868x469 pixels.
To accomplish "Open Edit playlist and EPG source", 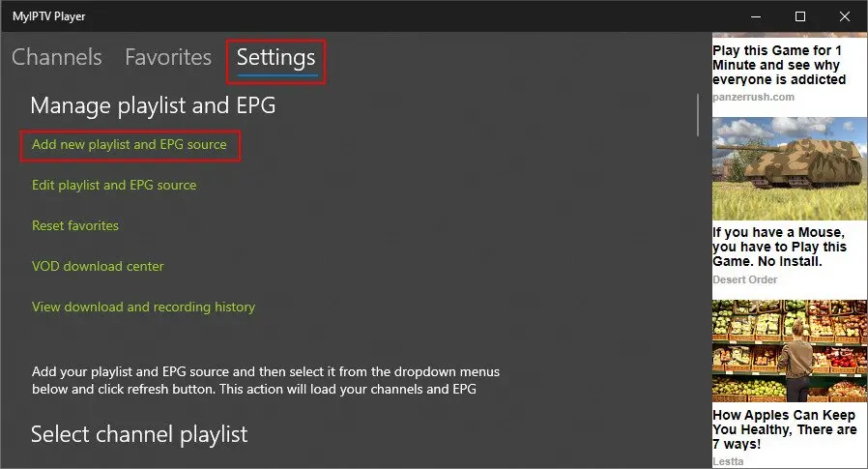I will pos(114,185).
